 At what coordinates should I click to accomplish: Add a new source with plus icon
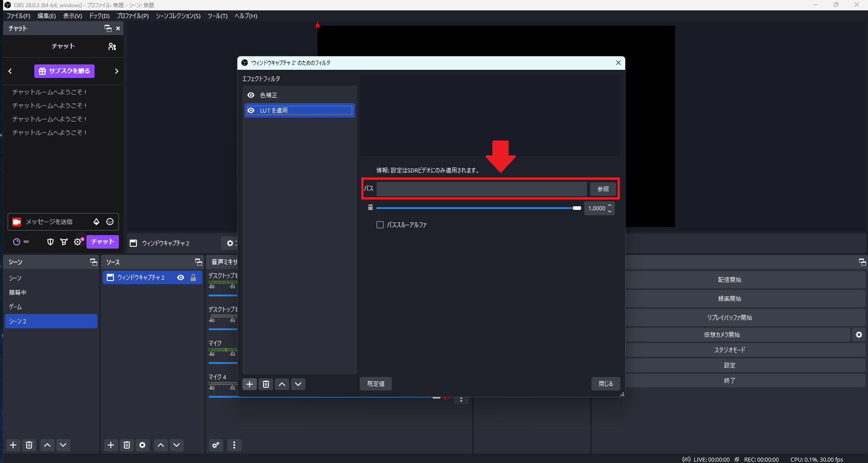[111, 445]
